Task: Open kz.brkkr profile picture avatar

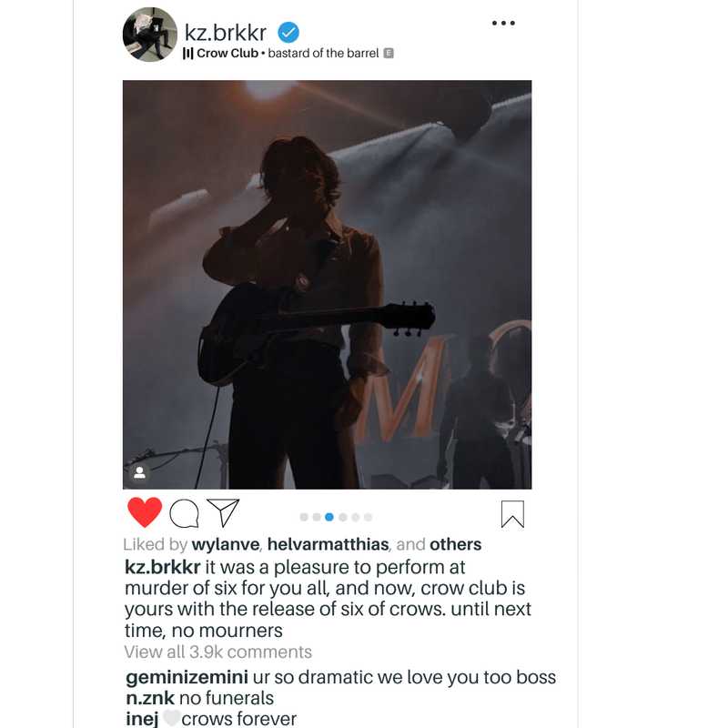Action: (x=149, y=35)
